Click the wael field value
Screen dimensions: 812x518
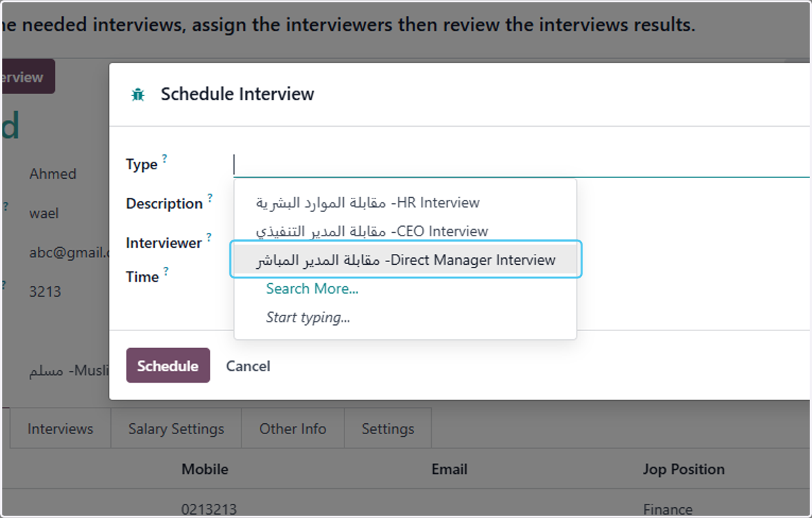pyautogui.click(x=44, y=213)
